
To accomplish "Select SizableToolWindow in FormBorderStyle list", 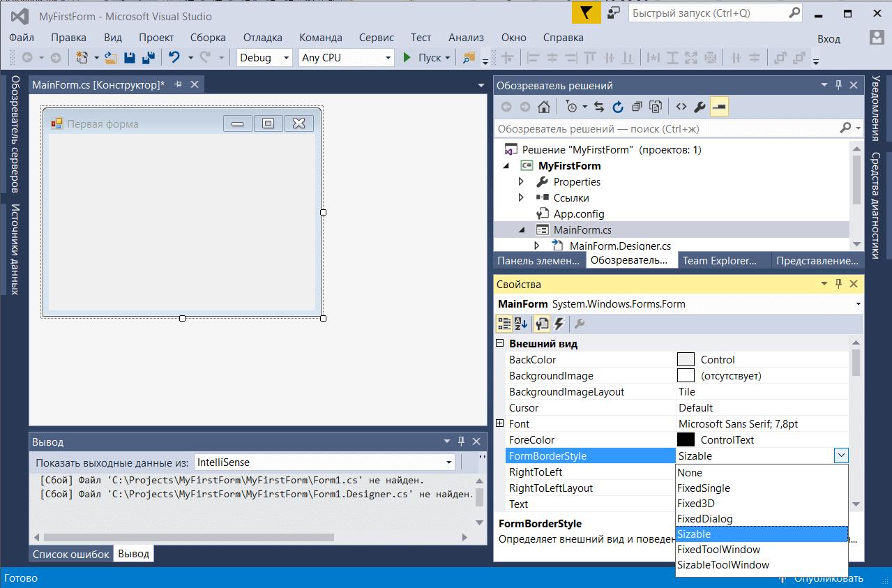I will point(762,565).
